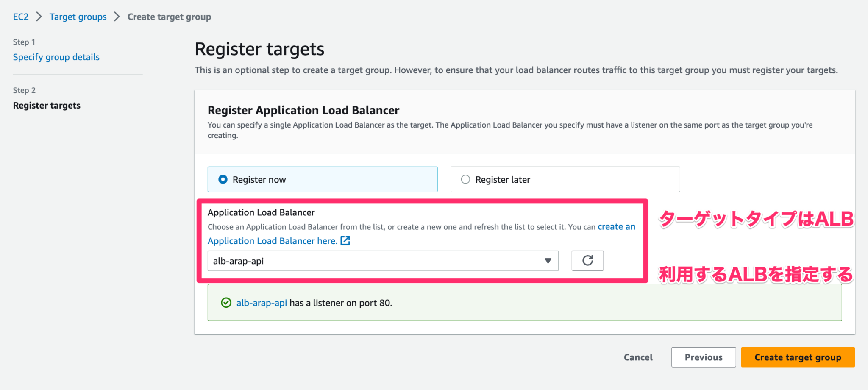This screenshot has width=868, height=390.
Task: Go to Specify group details step
Action: pos(56,57)
